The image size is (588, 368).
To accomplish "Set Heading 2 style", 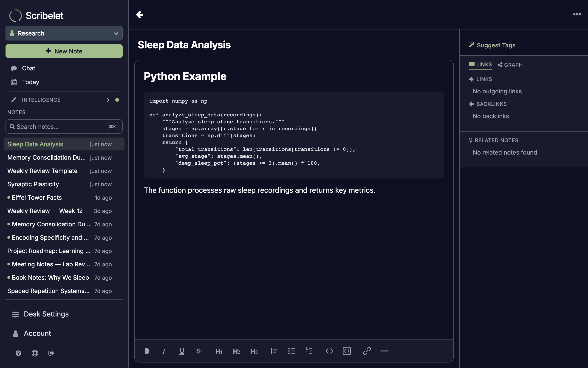I will click(236, 351).
